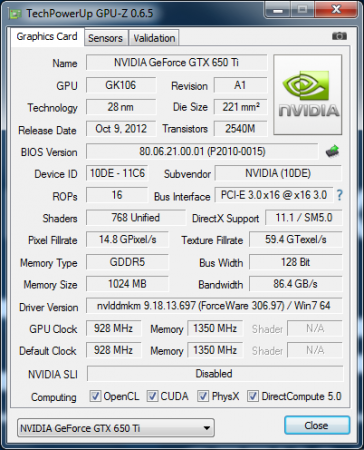The width and height of the screenshot is (364, 450).
Task: Open the GPU selection dropdown
Action: click(116, 428)
